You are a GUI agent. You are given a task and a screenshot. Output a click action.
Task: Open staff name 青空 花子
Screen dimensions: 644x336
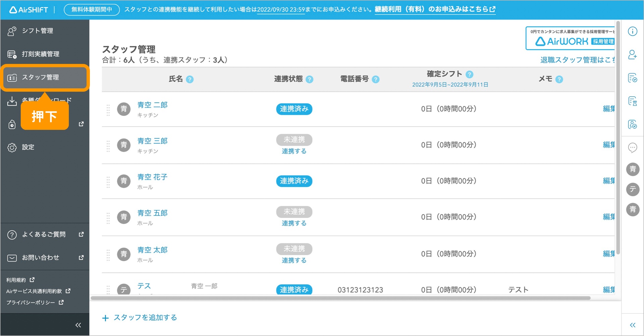(x=152, y=177)
